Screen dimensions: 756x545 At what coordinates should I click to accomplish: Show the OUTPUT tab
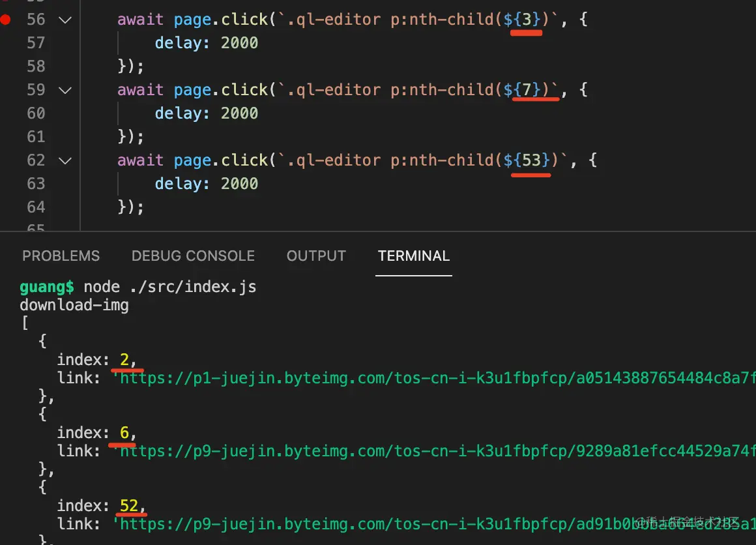[x=316, y=256]
